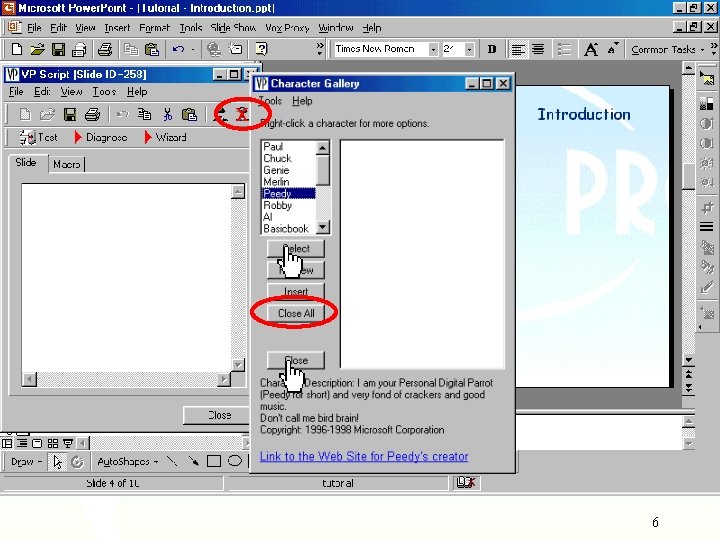Toggle Bold formatting button
Viewport: 720px width, 540px height.
coord(491,49)
